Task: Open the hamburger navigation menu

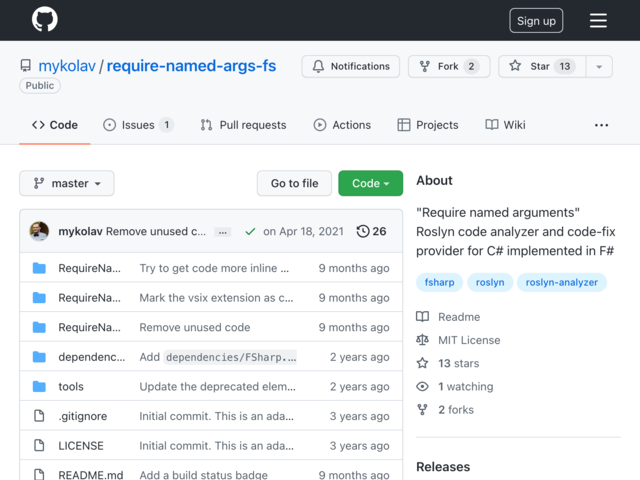Action: pyautogui.click(x=598, y=20)
